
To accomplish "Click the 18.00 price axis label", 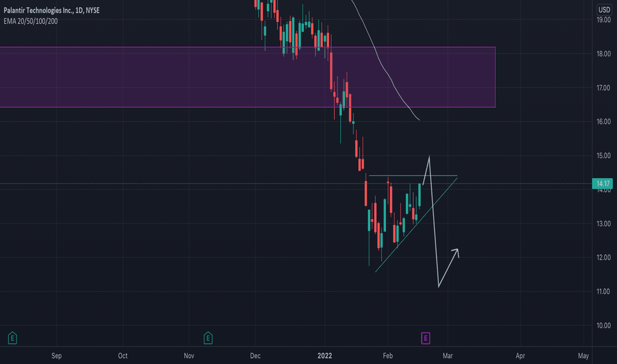I will (x=604, y=54).
